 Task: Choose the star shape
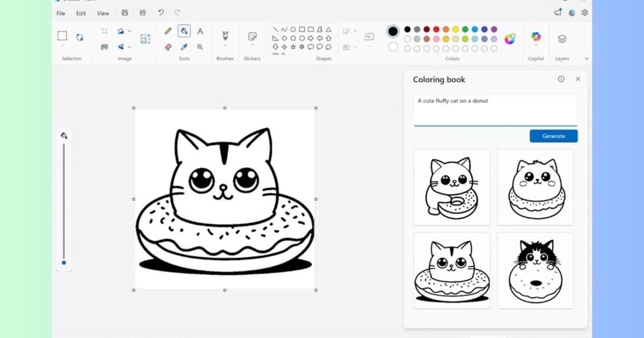tap(294, 47)
